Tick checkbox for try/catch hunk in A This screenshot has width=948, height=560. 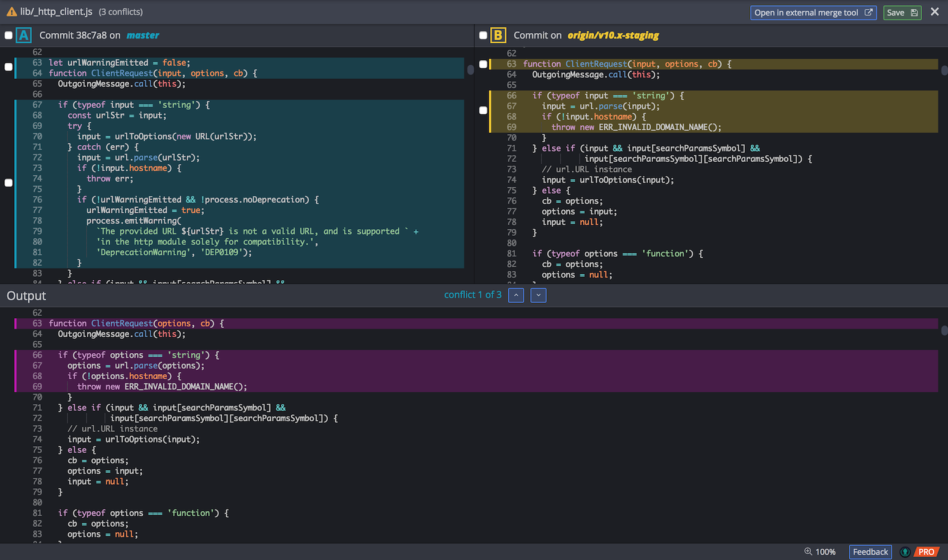coord(8,183)
